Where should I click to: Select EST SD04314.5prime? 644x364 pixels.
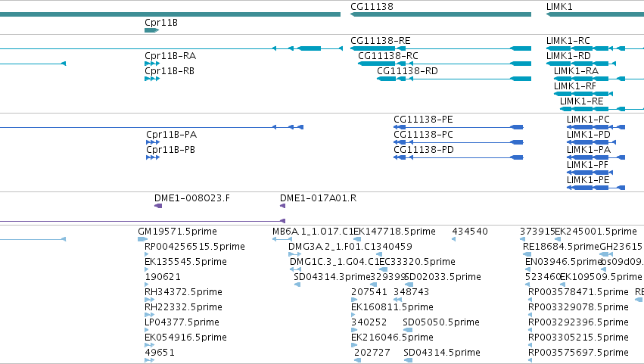point(441,353)
